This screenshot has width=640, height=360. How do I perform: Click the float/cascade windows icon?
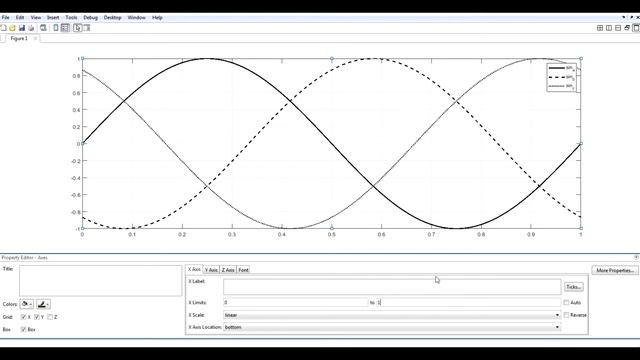click(627, 28)
